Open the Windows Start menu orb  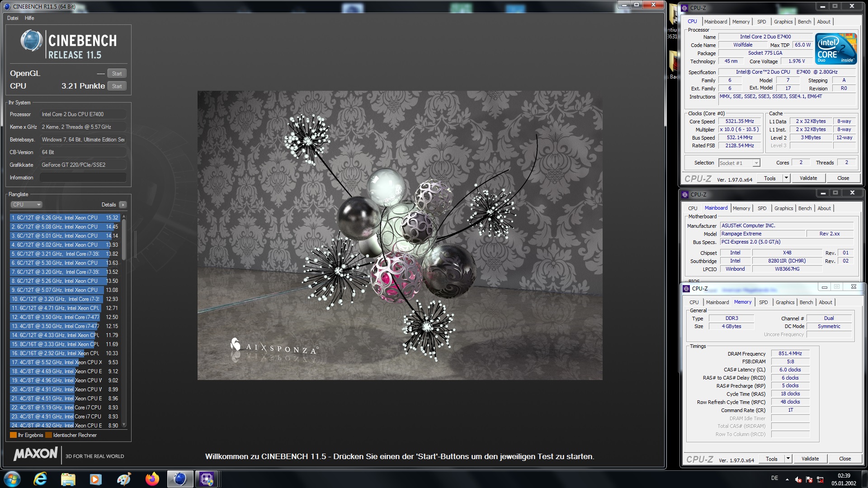[12, 479]
